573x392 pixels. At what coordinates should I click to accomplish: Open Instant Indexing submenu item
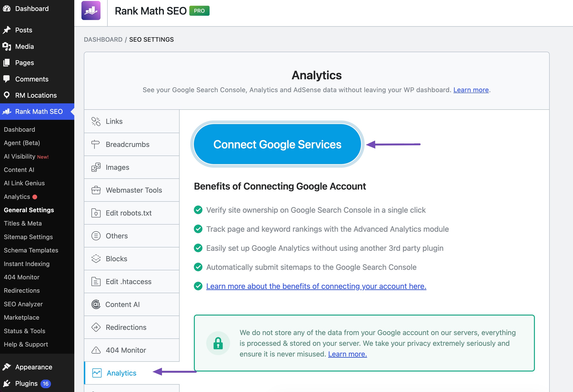click(27, 264)
